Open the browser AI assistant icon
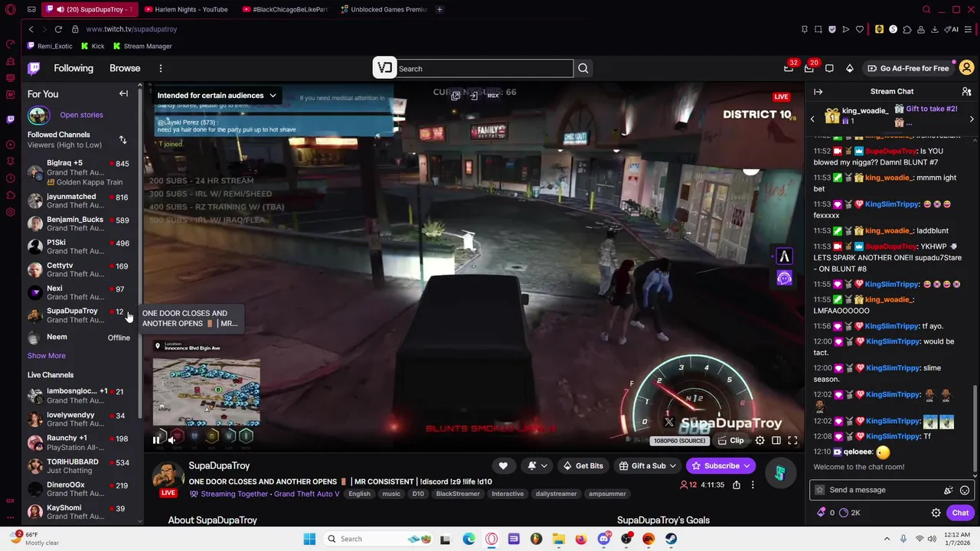The width and height of the screenshot is (980, 551). coord(951,29)
